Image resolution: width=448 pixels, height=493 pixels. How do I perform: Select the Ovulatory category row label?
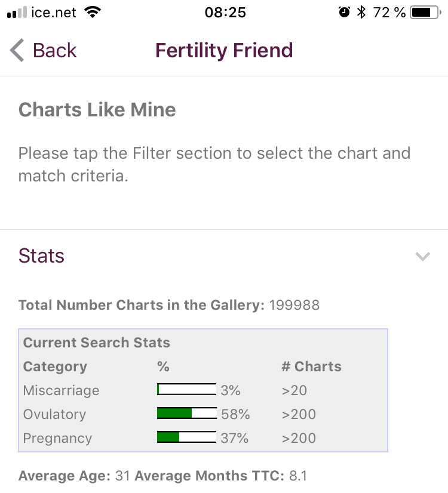(x=54, y=414)
